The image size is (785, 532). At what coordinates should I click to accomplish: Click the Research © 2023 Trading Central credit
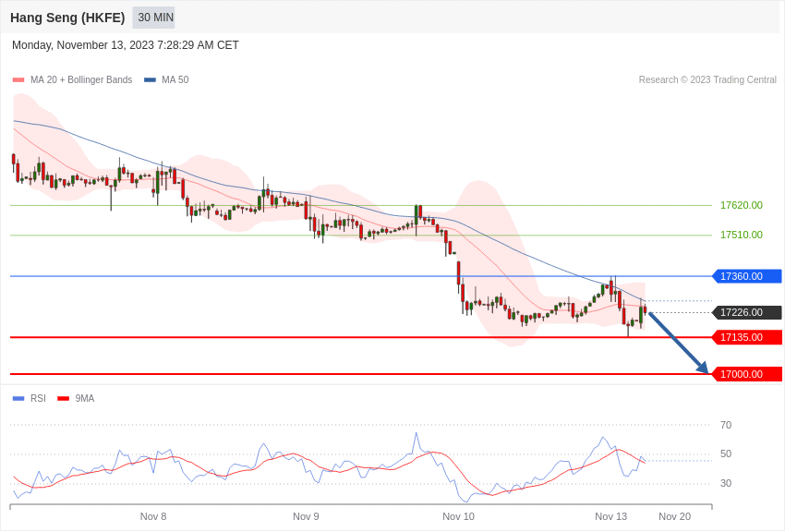pyautogui.click(x=707, y=79)
